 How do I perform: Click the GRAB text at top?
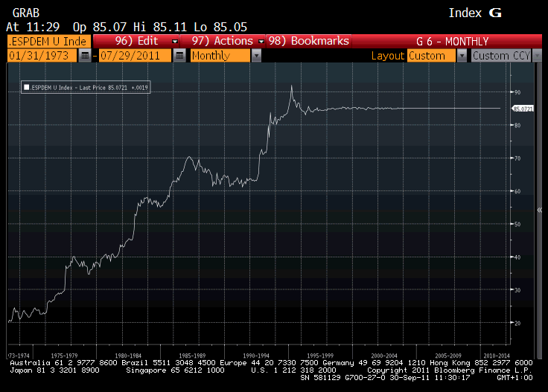tap(26, 13)
